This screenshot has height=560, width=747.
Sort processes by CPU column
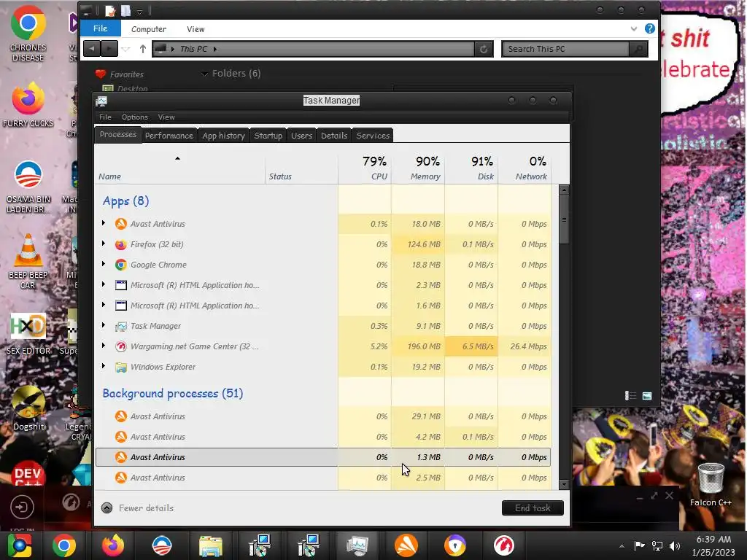pos(365,168)
